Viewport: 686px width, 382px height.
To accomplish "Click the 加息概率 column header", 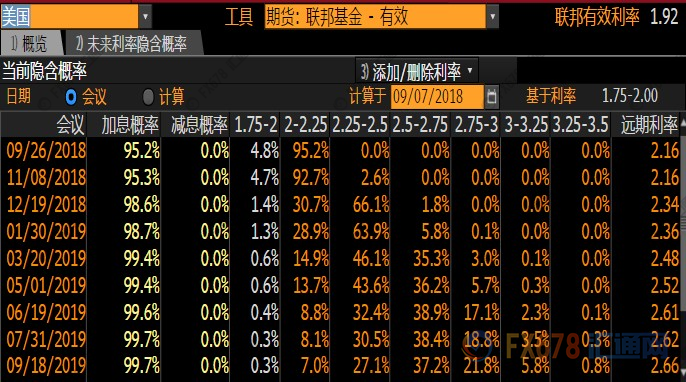I will click(130, 125).
